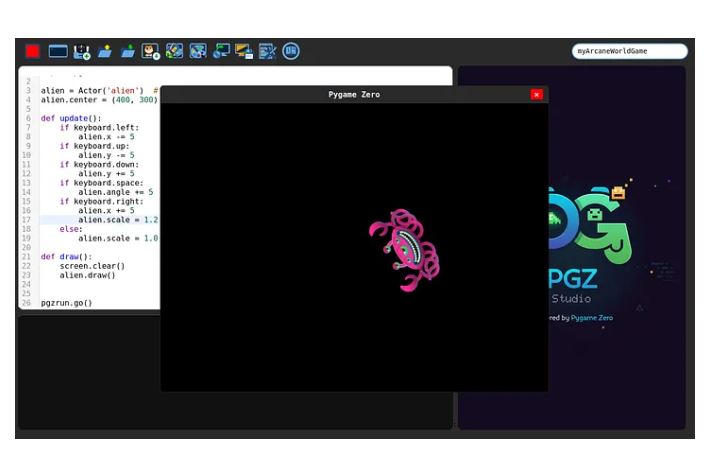Click the blue folder icon with yellow arrow
The image size is (716, 464).
pyautogui.click(x=105, y=51)
